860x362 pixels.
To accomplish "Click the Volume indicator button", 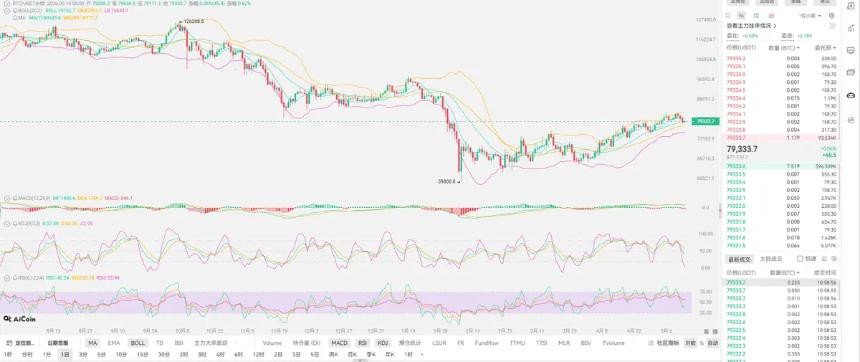I will (x=272, y=343).
